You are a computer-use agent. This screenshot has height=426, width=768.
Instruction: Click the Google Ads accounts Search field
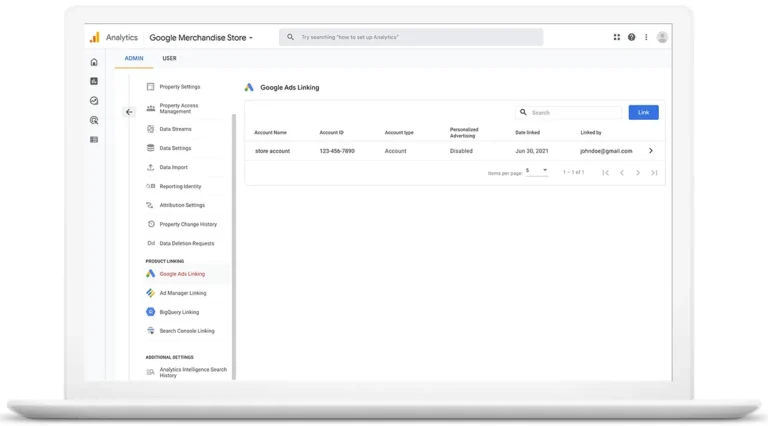click(x=569, y=112)
